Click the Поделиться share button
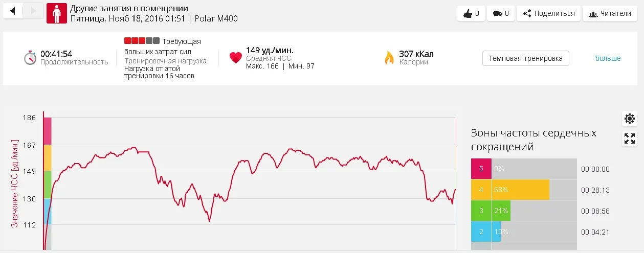This screenshot has height=253, width=644. [548, 13]
